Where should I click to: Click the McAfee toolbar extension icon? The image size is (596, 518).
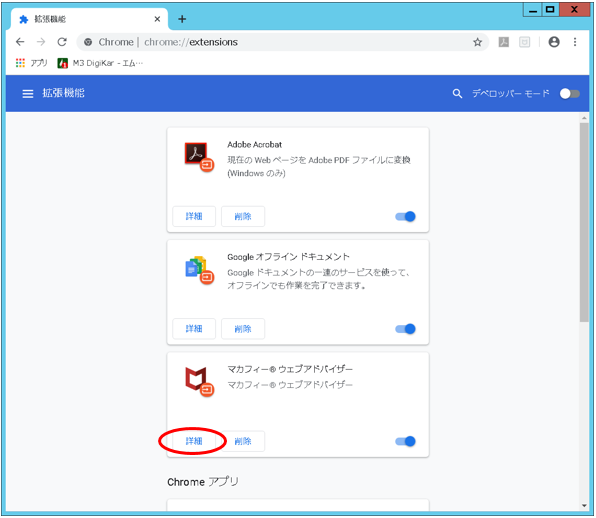(525, 42)
